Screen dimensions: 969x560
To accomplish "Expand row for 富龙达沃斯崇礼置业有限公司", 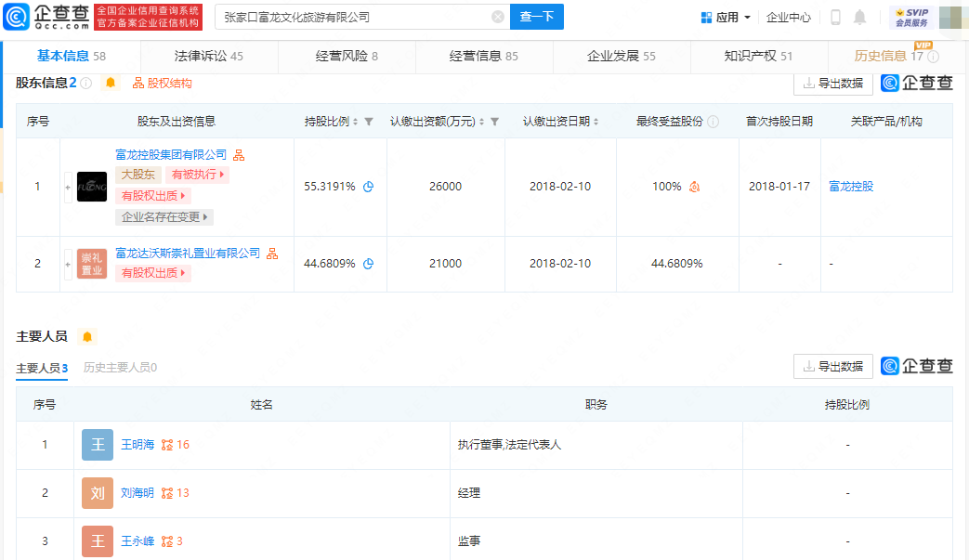I will click(68, 265).
